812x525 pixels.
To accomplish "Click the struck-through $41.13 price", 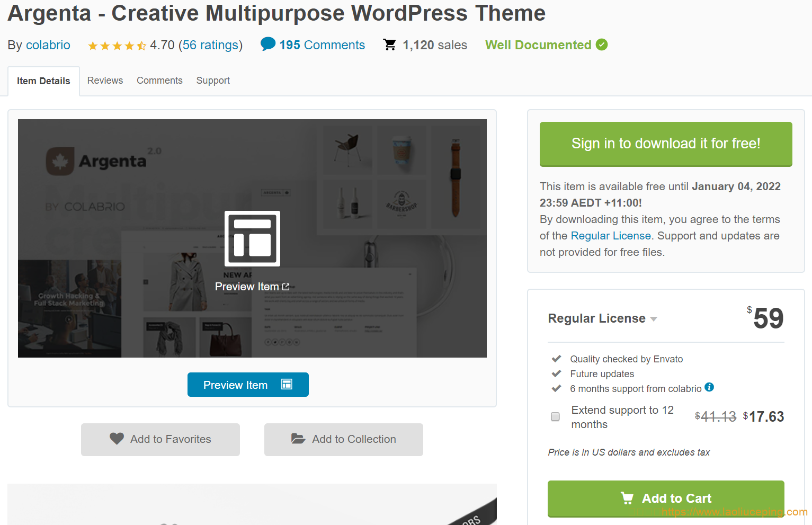I will click(x=716, y=416).
